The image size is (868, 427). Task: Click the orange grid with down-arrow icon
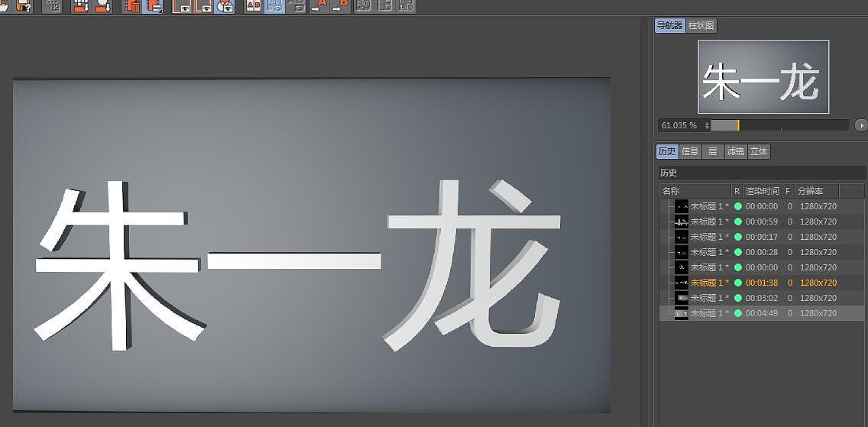pos(81,6)
